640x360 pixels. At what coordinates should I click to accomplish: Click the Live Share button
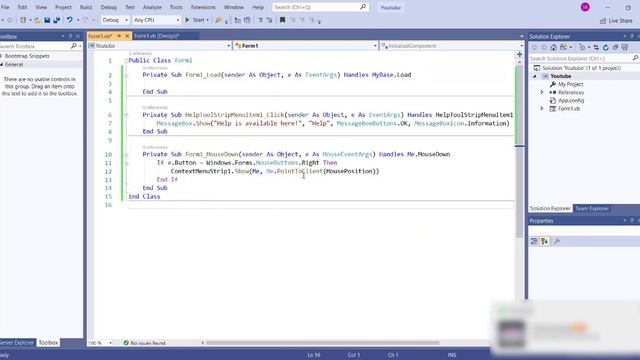(616, 20)
